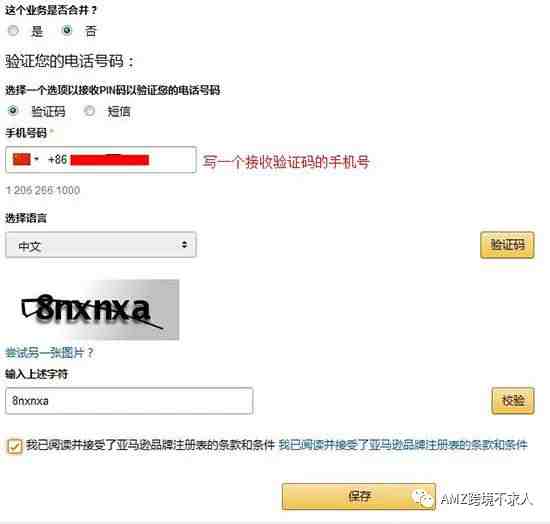Focus the captcha text input containing 8nxnxa
This screenshot has height=524, width=550.
tap(129, 401)
